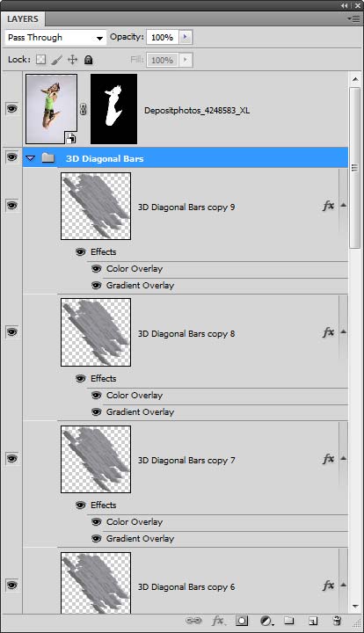Open the Layers panel options menu
364x633 pixels.
(x=353, y=18)
